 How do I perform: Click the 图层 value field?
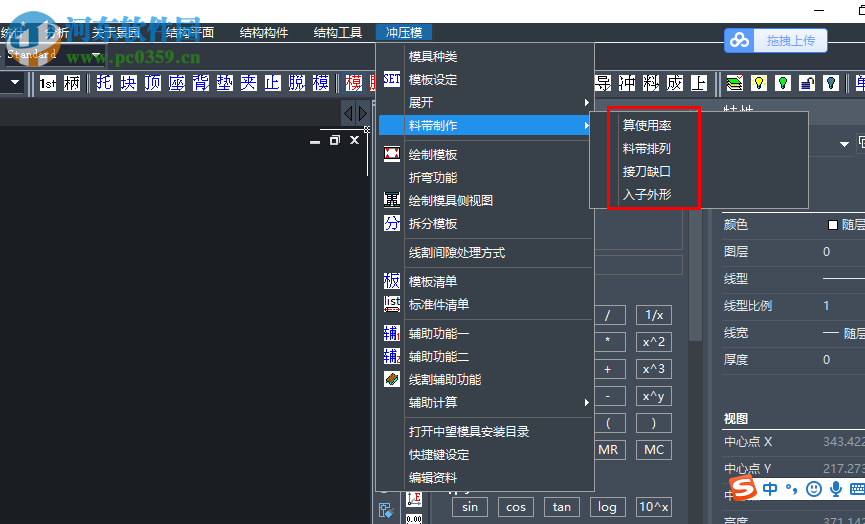click(x=842, y=252)
